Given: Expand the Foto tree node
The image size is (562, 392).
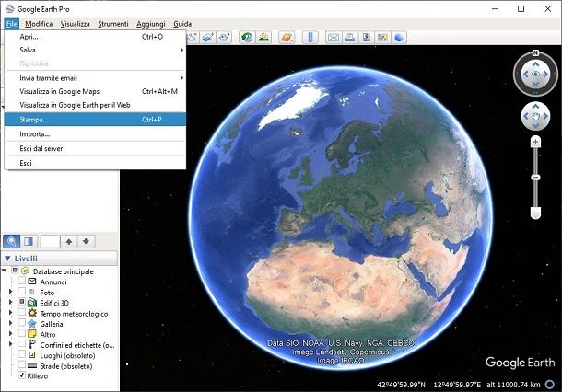Looking at the screenshot, I should [11, 292].
